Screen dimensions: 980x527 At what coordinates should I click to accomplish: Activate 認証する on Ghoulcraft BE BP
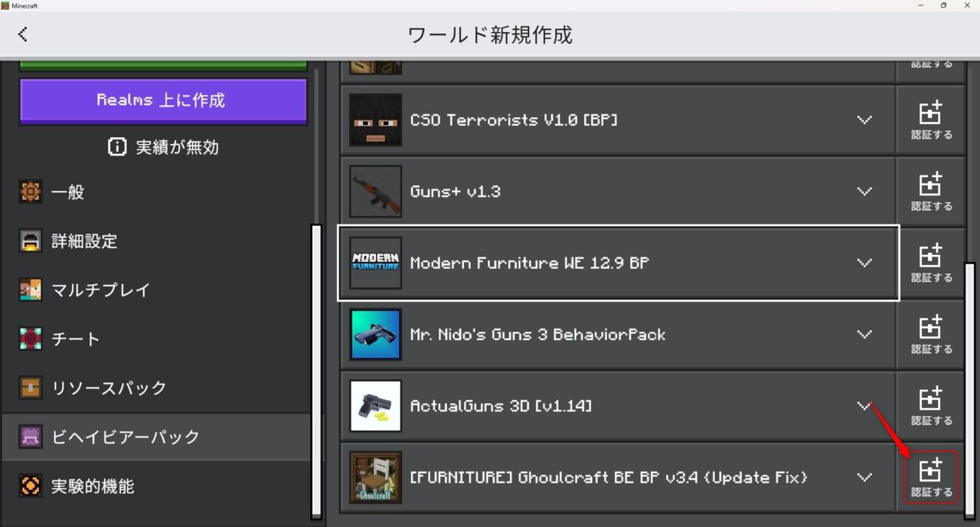click(x=931, y=477)
